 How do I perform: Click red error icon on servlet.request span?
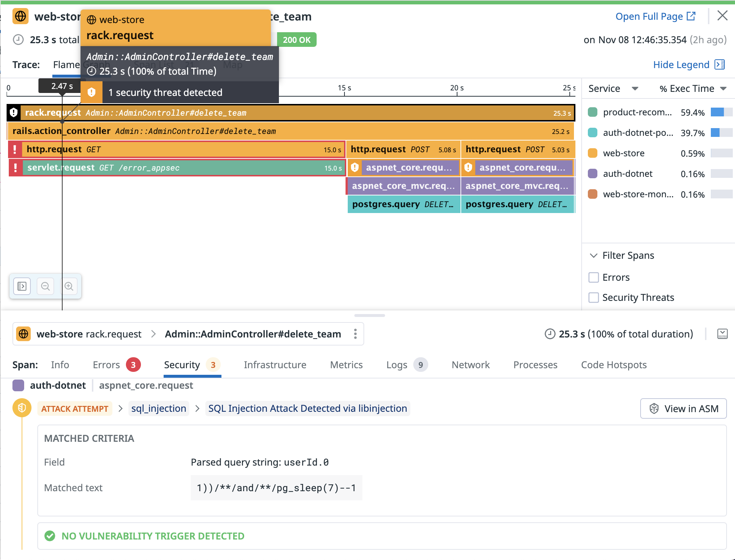coord(15,168)
